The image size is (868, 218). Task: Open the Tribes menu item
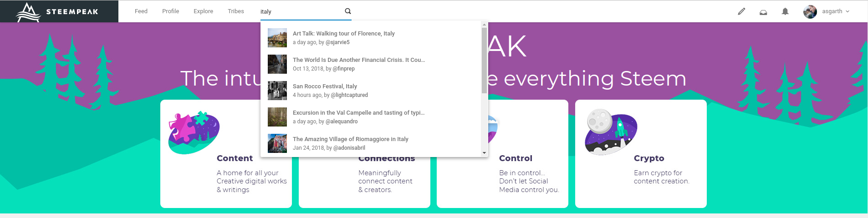[x=236, y=11]
